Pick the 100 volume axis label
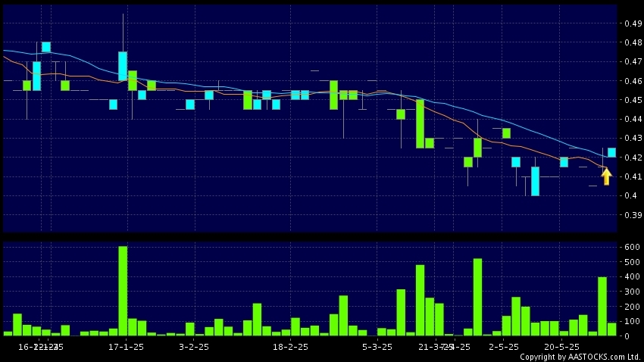 tap(632, 321)
